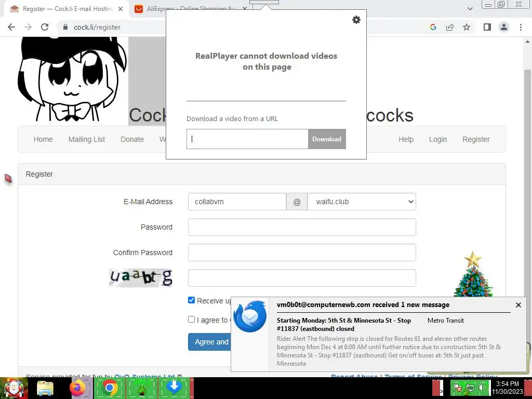Click the Agree and register blue button
The width and height of the screenshot is (532, 399).
click(209, 342)
